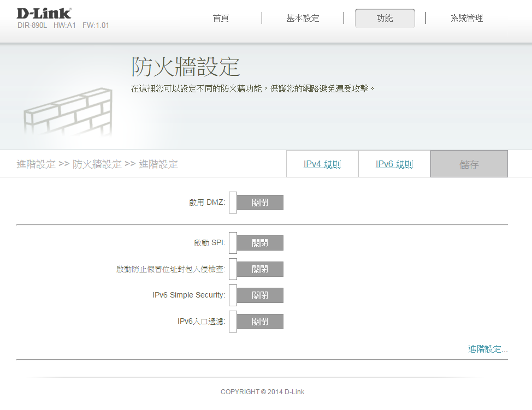Open the 基本設定 menu

point(303,18)
